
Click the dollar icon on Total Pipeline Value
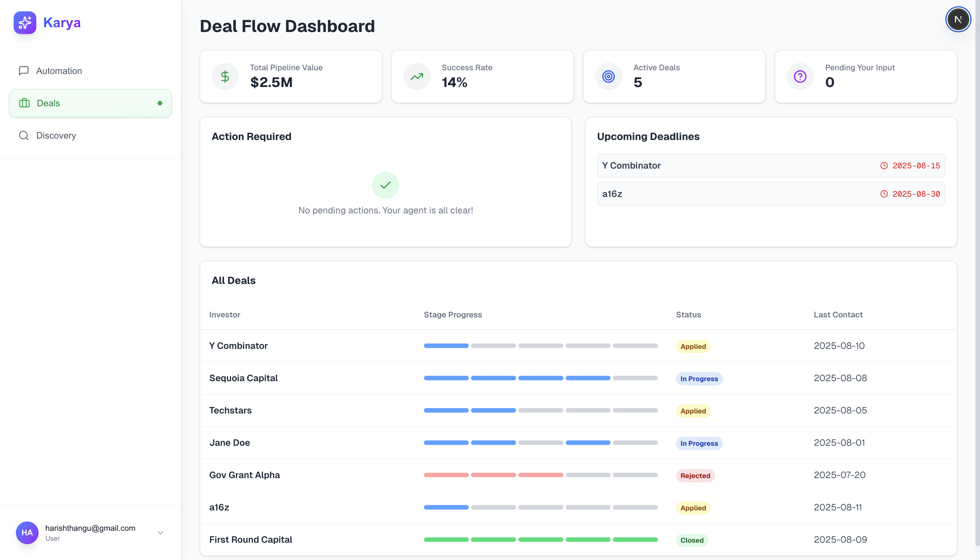click(225, 76)
